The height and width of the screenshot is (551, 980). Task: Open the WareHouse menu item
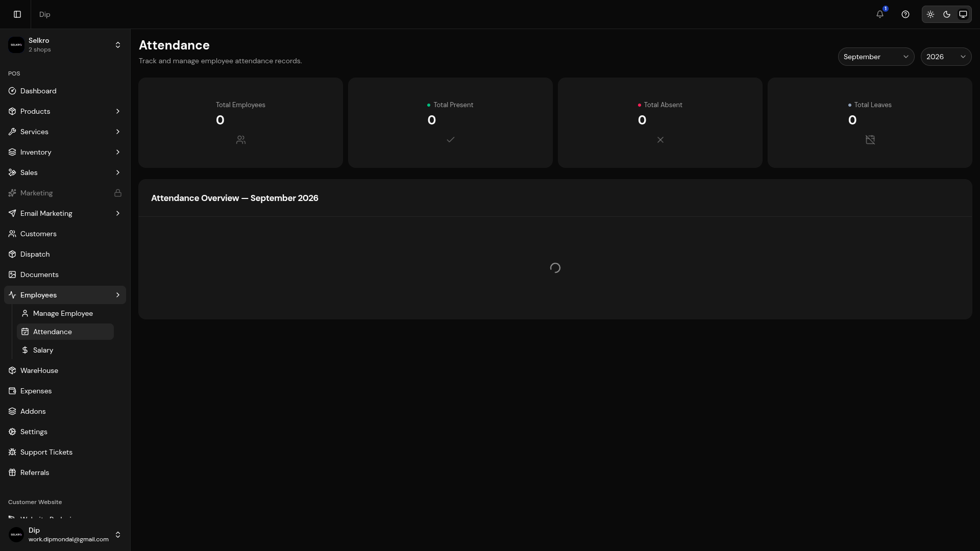tap(65, 370)
